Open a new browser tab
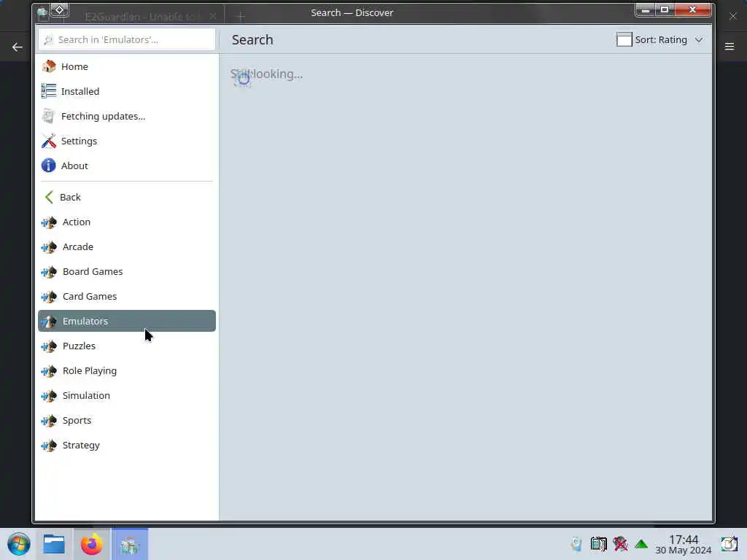Viewport: 747px width, 560px height. [x=240, y=17]
